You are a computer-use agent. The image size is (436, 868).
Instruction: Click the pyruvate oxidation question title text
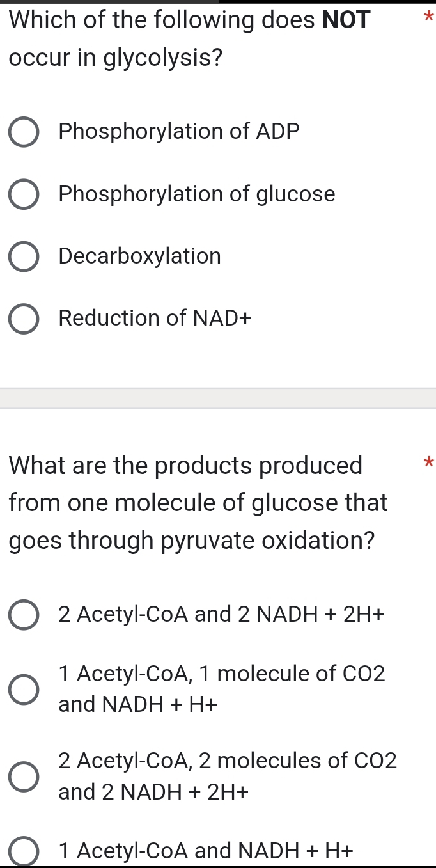point(192,502)
